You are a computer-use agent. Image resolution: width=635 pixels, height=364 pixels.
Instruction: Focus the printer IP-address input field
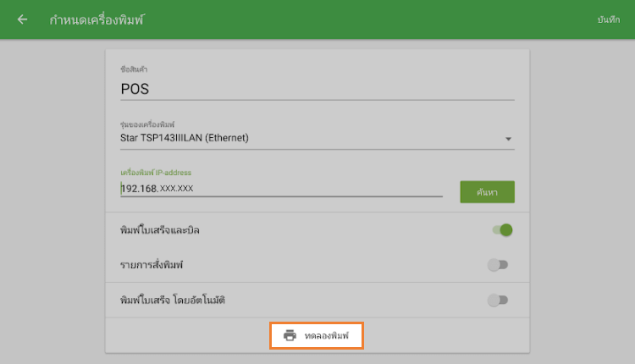tap(281, 189)
